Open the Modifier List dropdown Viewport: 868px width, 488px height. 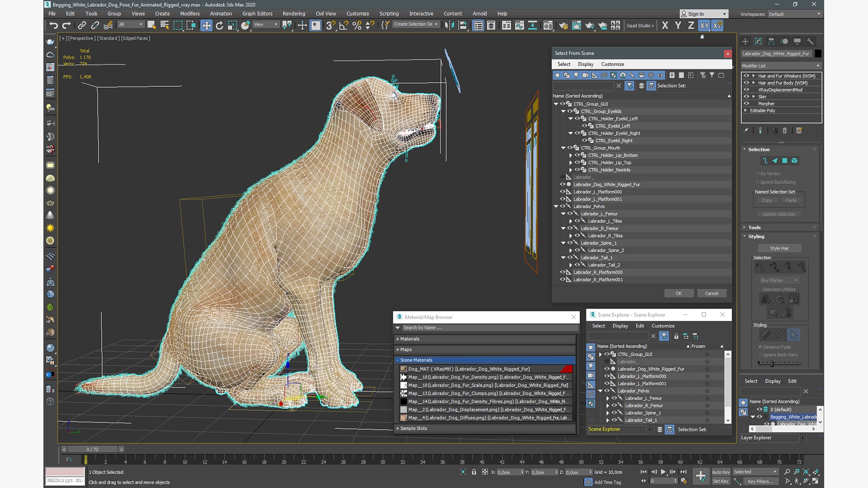tap(781, 66)
